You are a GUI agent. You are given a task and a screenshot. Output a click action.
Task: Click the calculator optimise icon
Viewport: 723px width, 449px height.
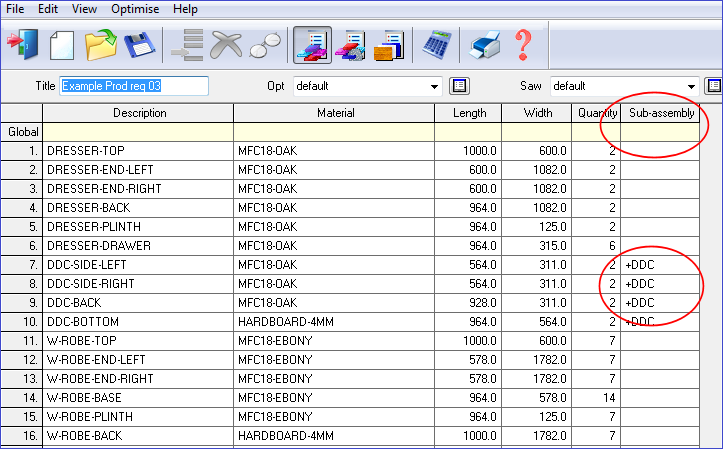(436, 45)
